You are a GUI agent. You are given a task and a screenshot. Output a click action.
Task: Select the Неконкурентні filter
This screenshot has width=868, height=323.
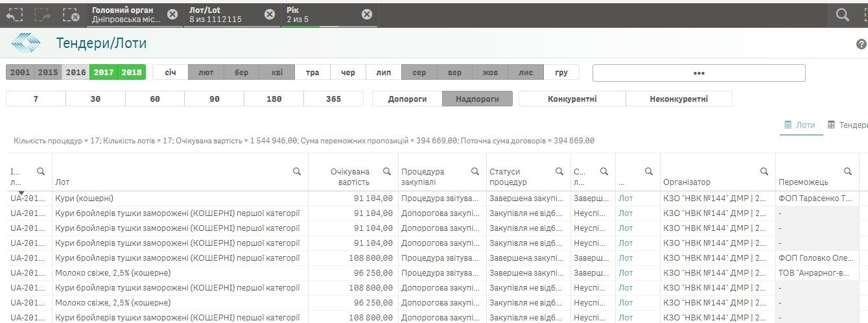[x=679, y=99]
